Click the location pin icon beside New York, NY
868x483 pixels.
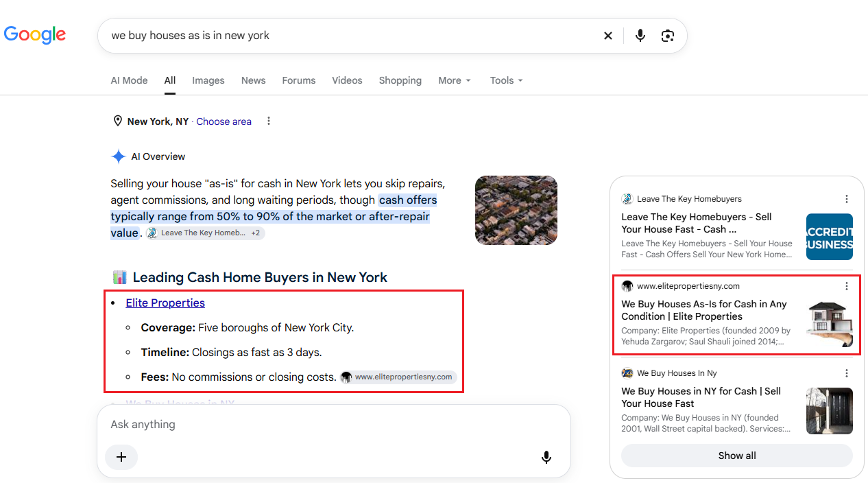(117, 121)
